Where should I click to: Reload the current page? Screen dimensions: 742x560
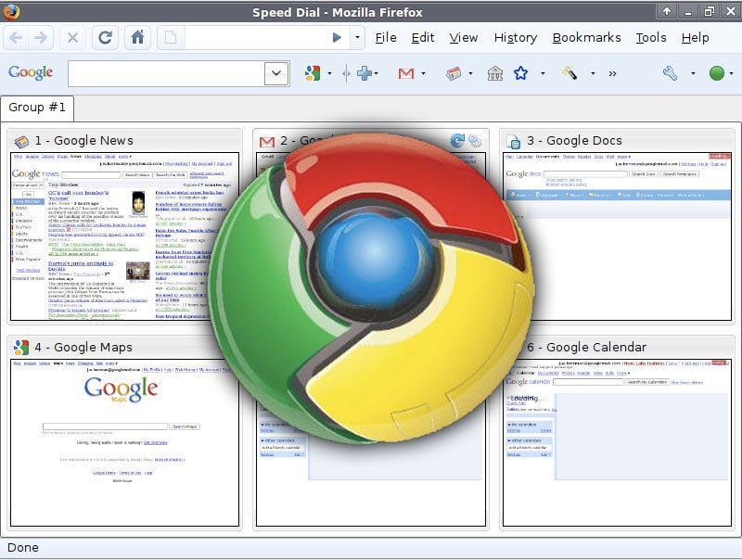(x=105, y=37)
